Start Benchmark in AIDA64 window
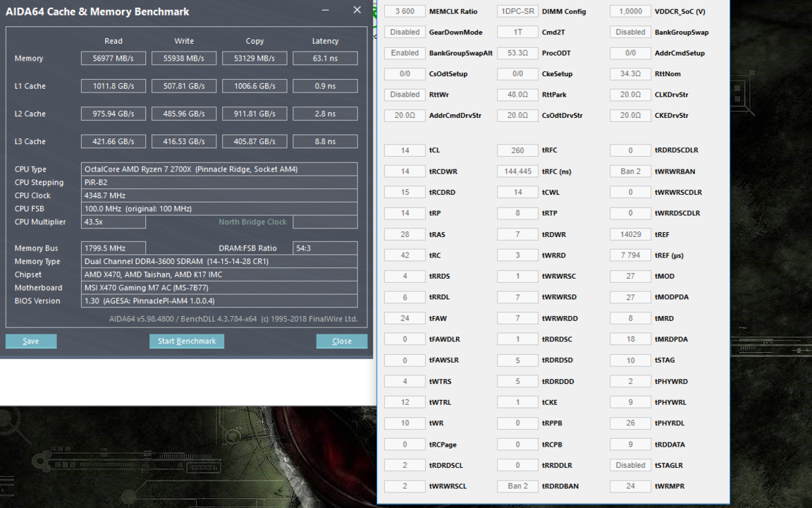This screenshot has height=508, width=812. 186,341
